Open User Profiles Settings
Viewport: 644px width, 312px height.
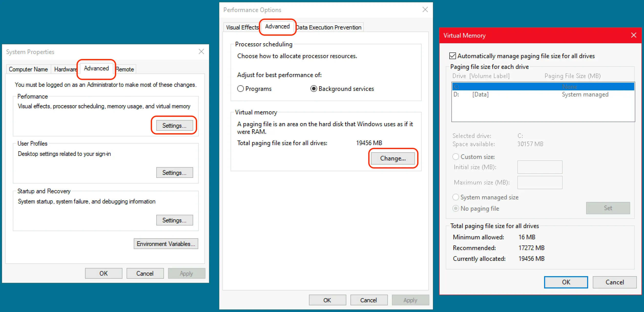click(174, 173)
